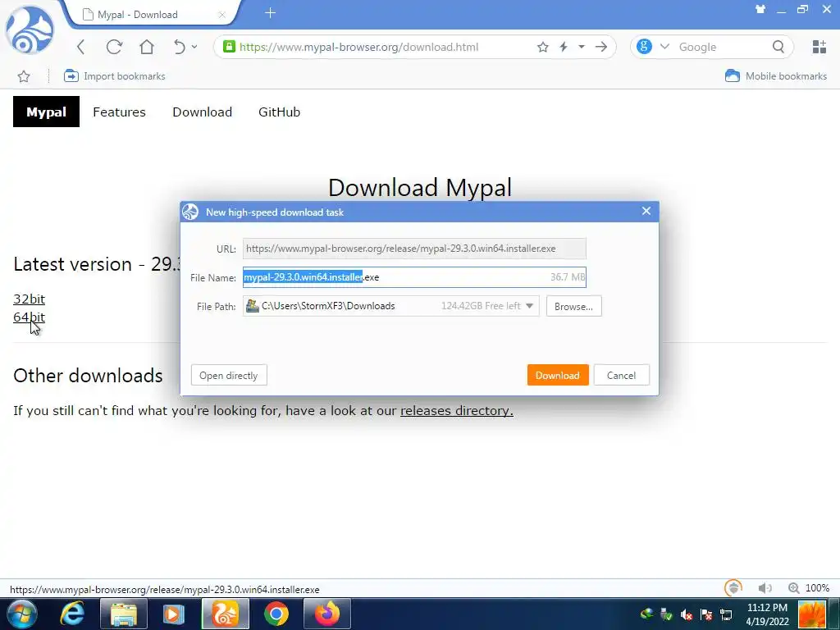Click the 32bit download link
The width and height of the screenshot is (840, 630).
29,299
